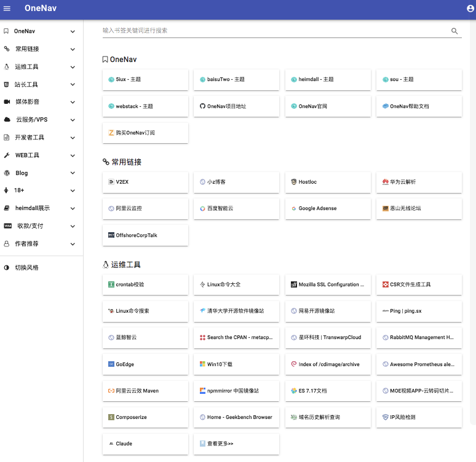This screenshot has height=462, width=476.
Task: Select 收款/支付 in the sidebar
Action: pos(30,225)
